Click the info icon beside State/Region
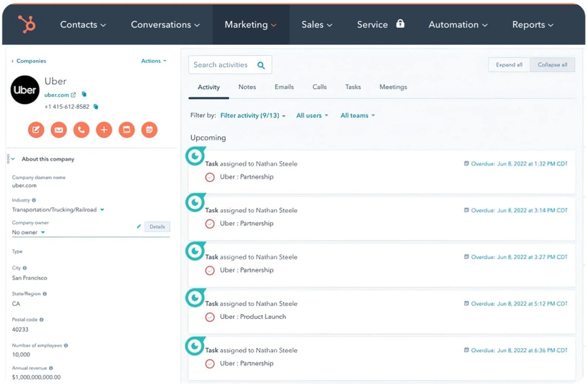The width and height of the screenshot is (588, 389). 45,294
